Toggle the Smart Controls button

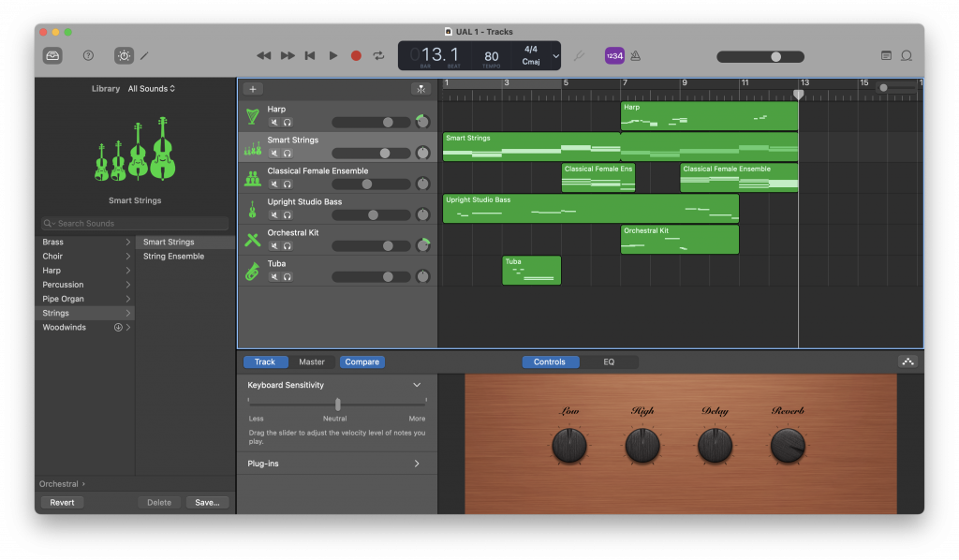point(125,55)
